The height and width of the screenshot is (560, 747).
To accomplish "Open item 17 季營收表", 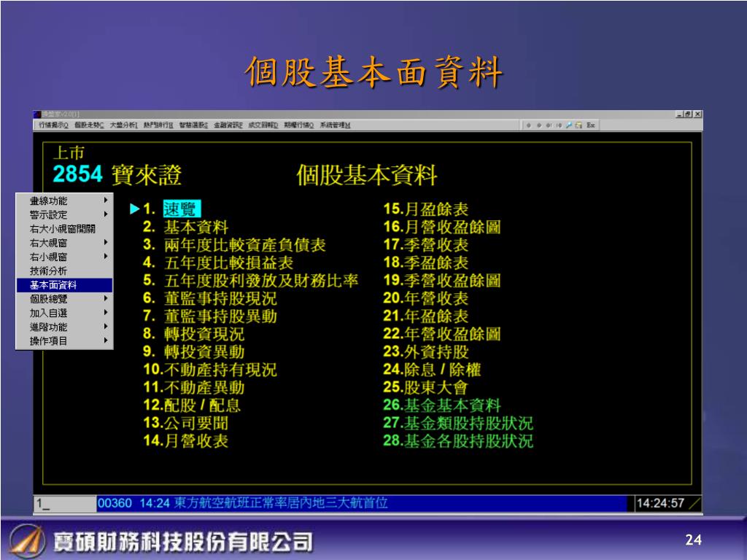I will tap(426, 245).
